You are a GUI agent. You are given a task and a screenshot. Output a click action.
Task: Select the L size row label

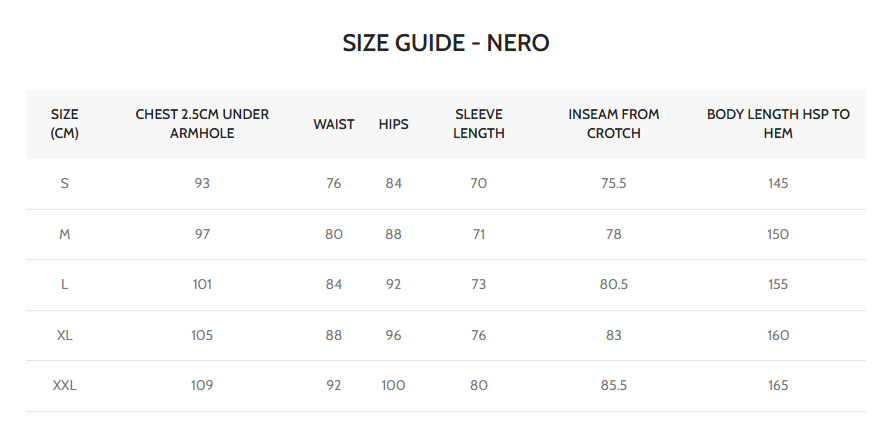65,285
